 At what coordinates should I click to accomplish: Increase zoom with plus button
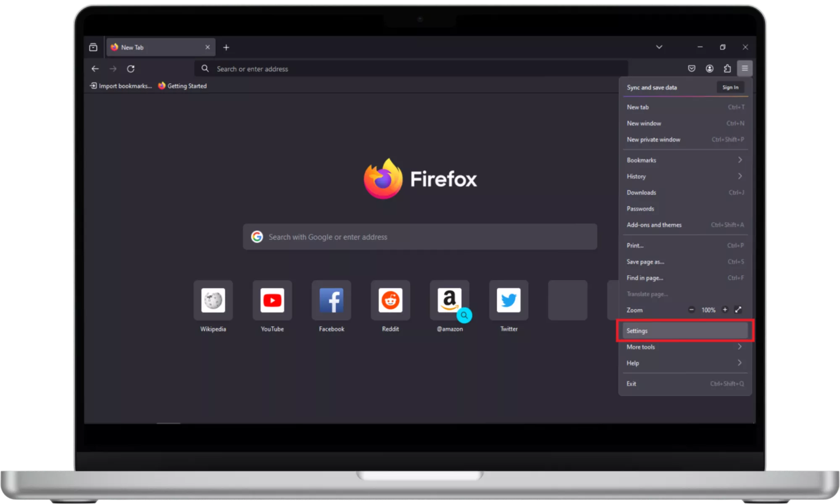point(725,310)
